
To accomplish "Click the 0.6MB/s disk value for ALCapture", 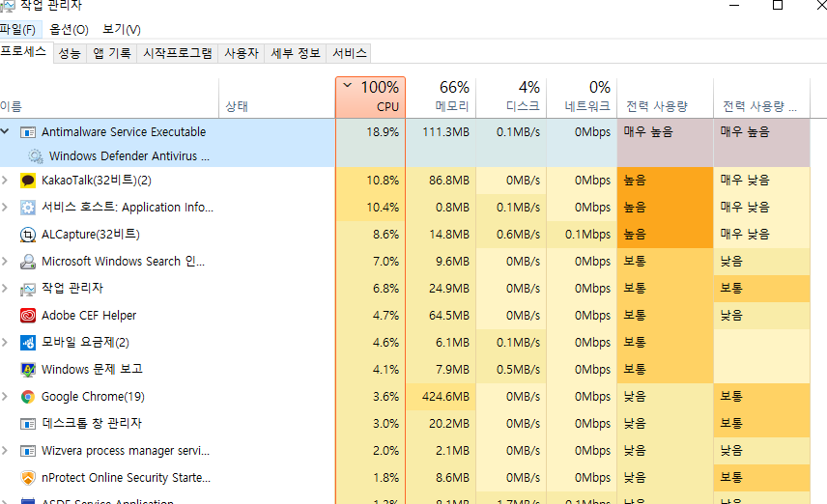I will [x=518, y=234].
